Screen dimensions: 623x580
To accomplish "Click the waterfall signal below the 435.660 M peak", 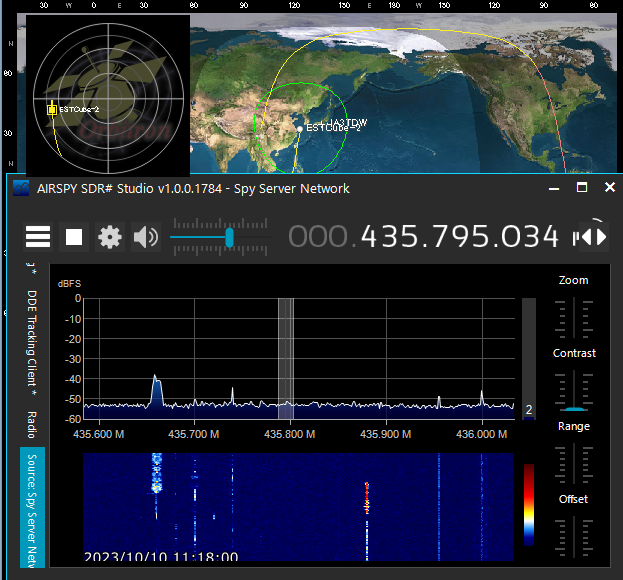I will tap(157, 474).
